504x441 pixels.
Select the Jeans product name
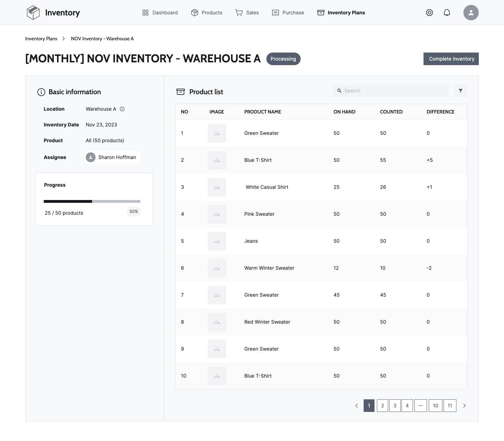pyautogui.click(x=251, y=241)
